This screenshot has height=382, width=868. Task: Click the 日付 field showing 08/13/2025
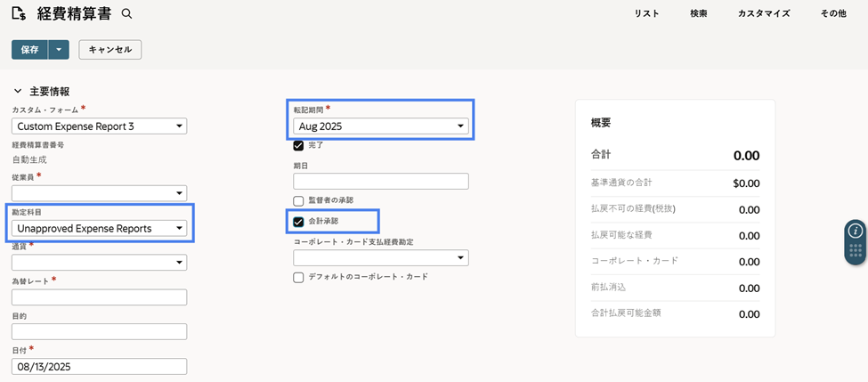point(99,367)
